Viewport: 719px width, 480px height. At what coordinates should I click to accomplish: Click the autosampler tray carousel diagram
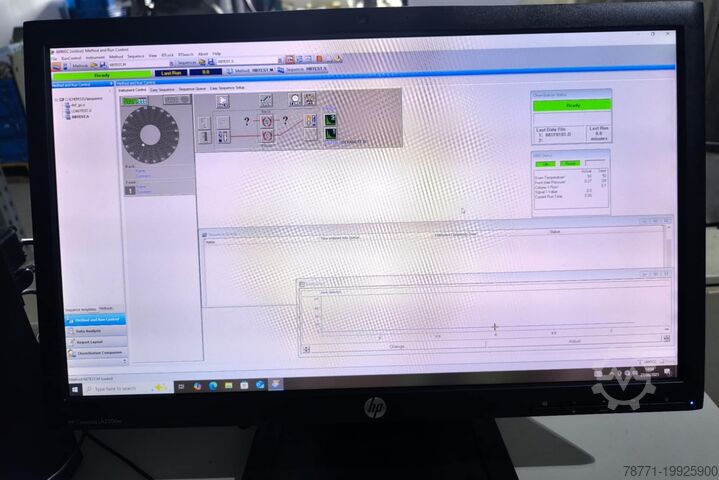[150, 134]
